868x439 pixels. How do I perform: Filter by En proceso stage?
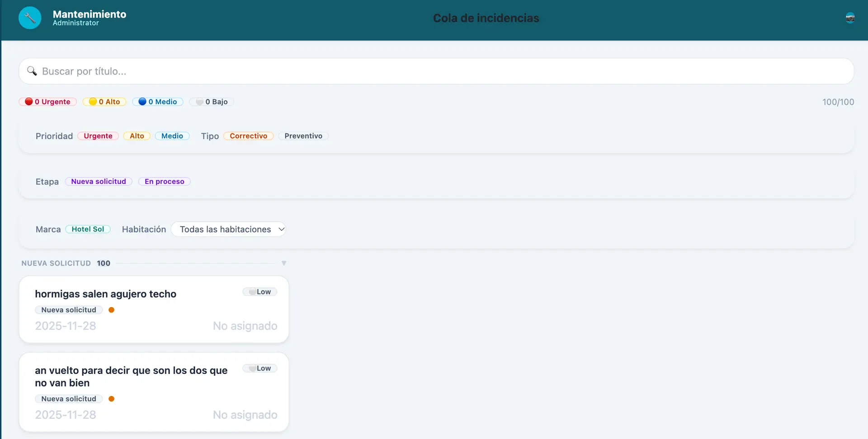click(165, 182)
